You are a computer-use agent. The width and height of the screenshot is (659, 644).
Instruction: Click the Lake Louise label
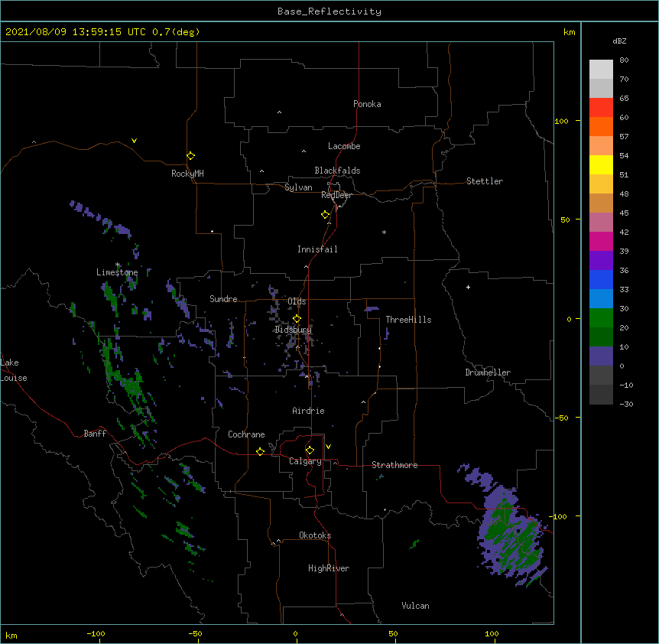(14, 370)
